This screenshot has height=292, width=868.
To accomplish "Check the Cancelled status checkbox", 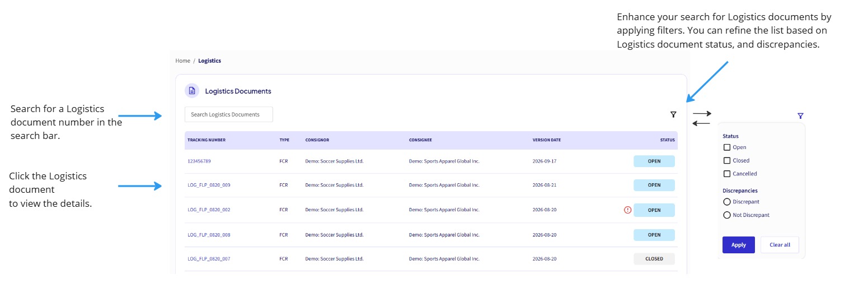I will [727, 174].
